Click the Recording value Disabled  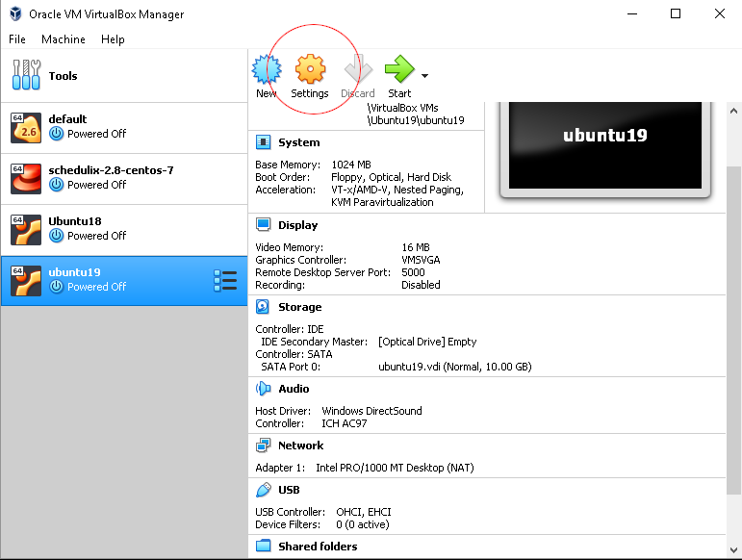pos(421,285)
